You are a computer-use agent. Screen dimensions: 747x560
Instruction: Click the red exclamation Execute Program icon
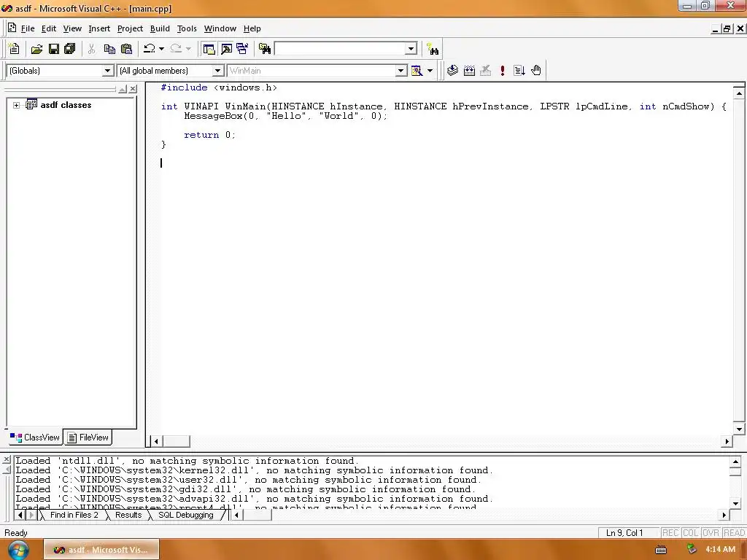[x=502, y=71]
